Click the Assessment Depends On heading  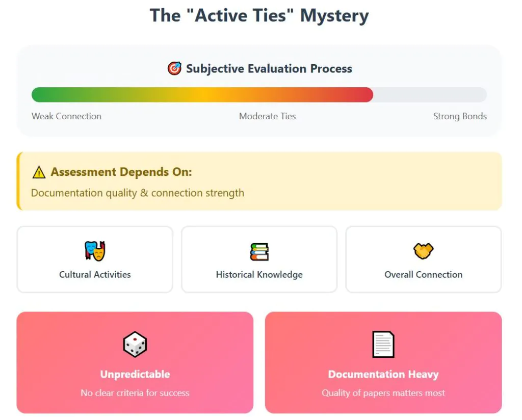(x=121, y=172)
